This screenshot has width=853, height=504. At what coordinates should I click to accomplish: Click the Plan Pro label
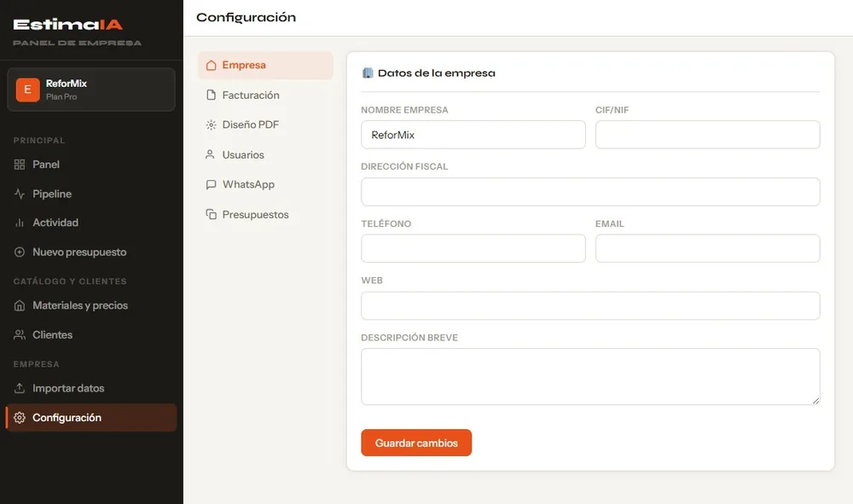[x=61, y=96]
